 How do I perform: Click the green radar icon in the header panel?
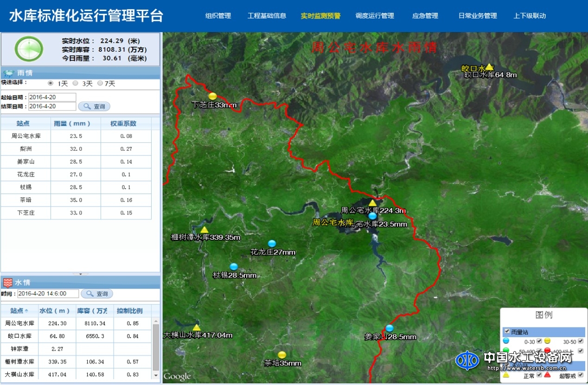[x=29, y=48]
